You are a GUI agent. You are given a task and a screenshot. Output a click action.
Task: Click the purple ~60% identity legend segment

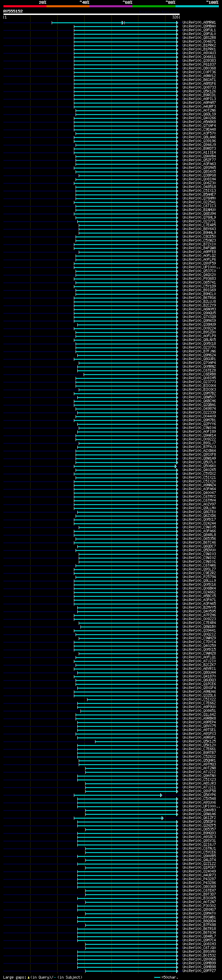111,6
